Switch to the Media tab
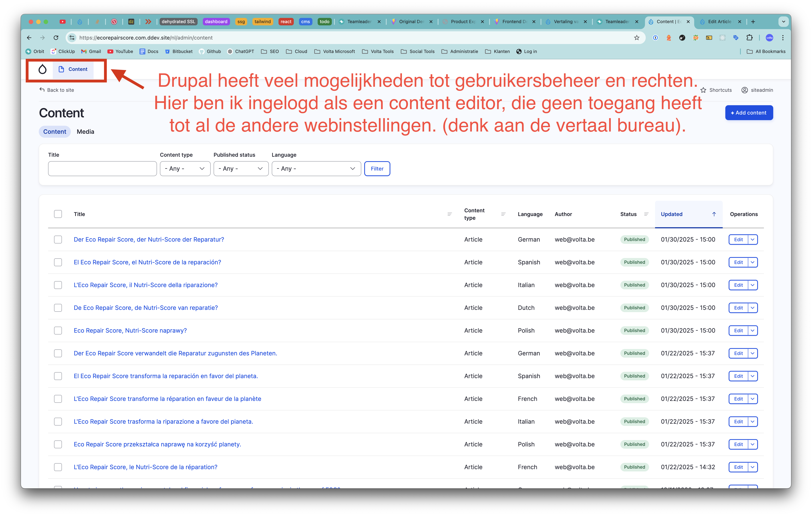Viewport: 812px width, 516px height. click(x=85, y=132)
